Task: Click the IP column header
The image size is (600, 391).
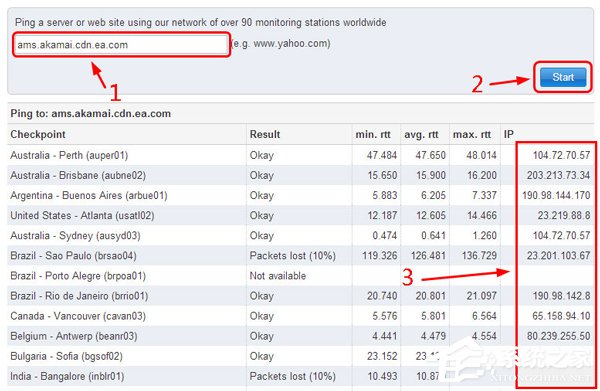Action: pos(509,134)
